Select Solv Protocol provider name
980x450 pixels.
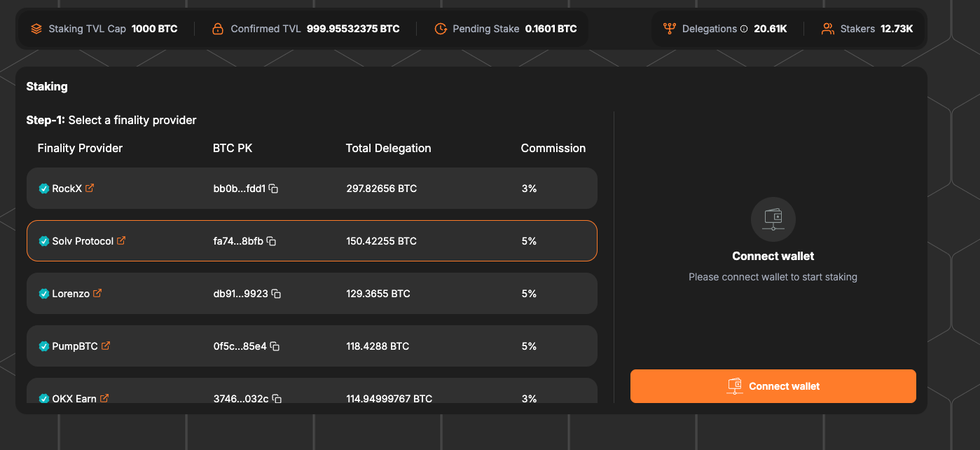83,241
